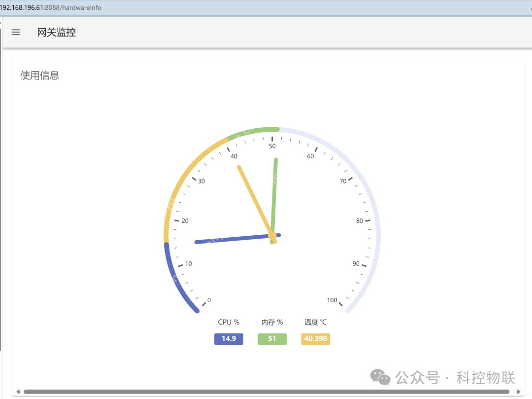Click the green 51 memory value badge
The width and height of the screenshot is (532, 399).
[x=272, y=339]
